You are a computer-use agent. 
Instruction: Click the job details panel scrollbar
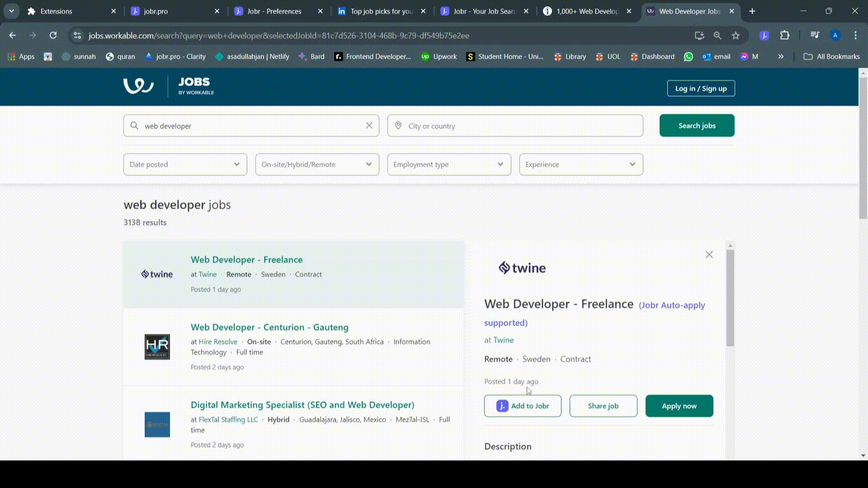pos(730,298)
